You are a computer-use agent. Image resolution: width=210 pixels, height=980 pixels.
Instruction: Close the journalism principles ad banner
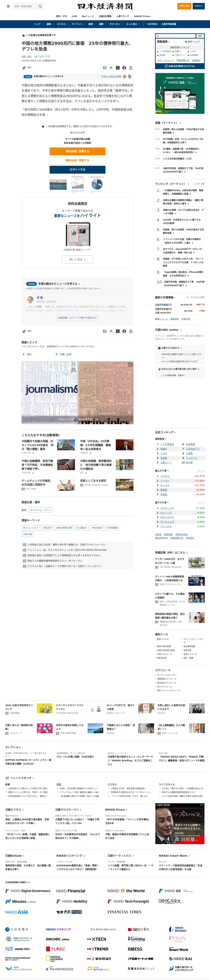[x=130, y=364]
